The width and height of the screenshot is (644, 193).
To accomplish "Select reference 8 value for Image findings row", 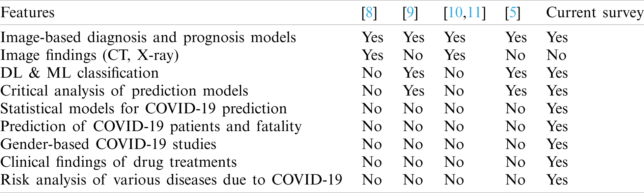I will [373, 55].
